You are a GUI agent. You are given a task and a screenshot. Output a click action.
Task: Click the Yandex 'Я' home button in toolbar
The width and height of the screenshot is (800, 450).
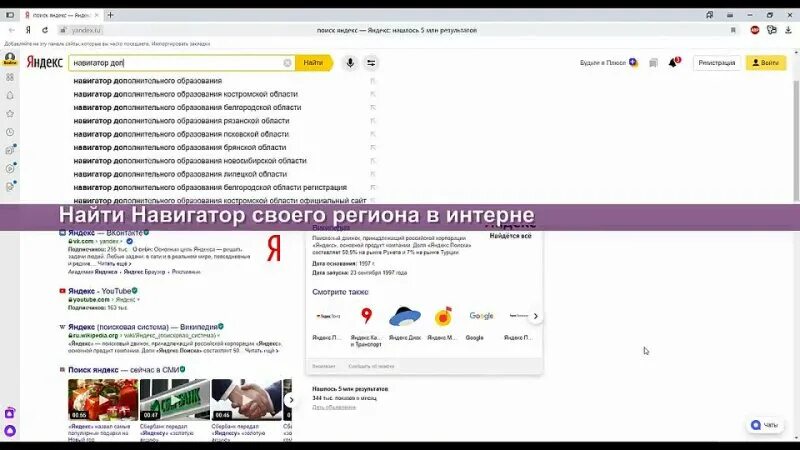click(28, 30)
